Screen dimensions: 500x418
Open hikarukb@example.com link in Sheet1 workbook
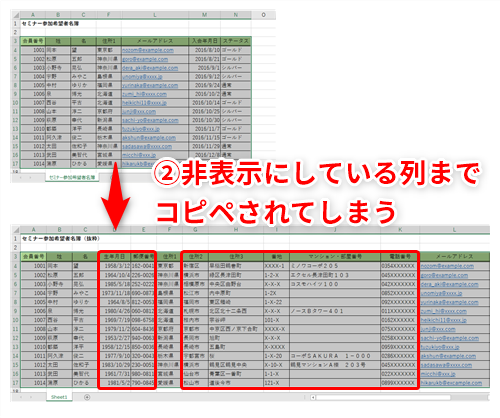tap(451, 383)
